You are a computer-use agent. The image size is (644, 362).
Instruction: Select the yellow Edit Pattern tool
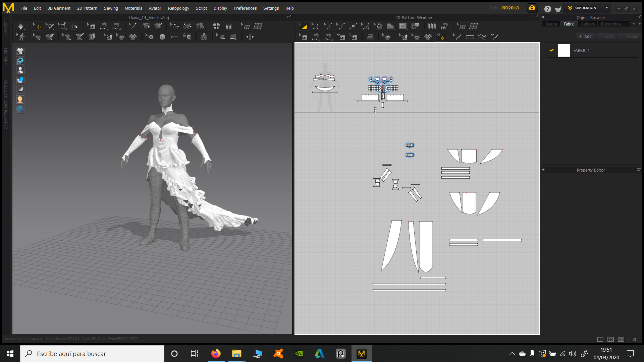point(303,26)
